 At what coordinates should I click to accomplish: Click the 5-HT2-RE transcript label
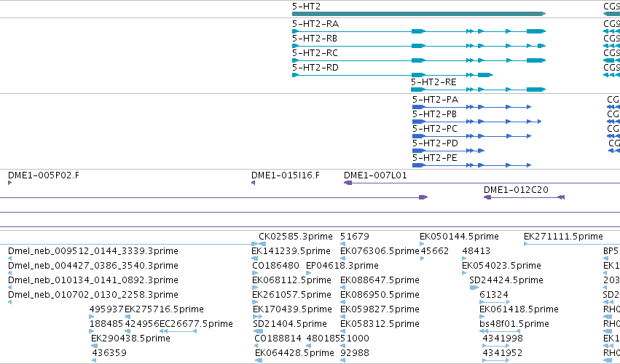(x=433, y=82)
